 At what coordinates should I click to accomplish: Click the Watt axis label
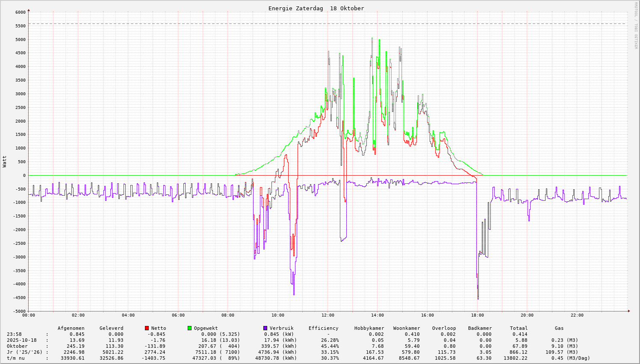5,161
